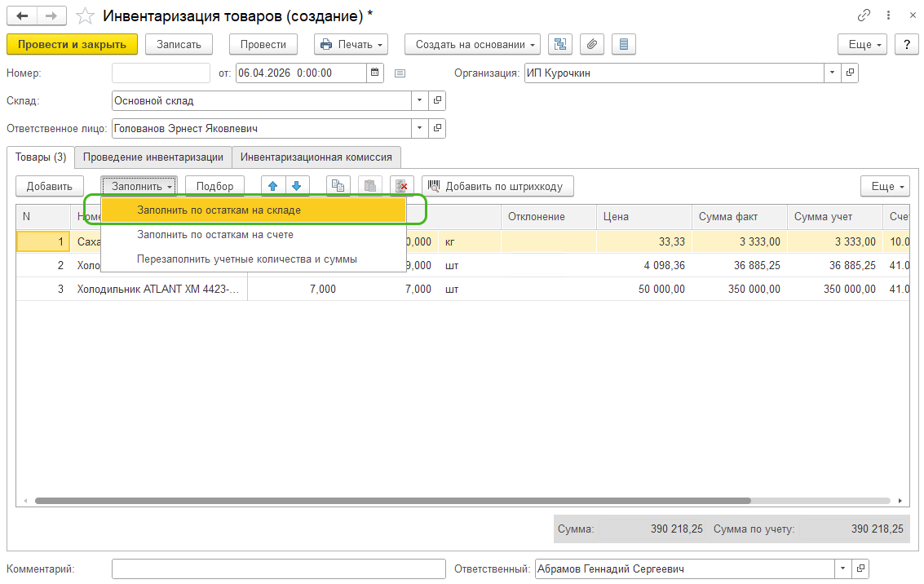The width and height of the screenshot is (924, 584).
Task: Move the row up with arrow
Action: [273, 186]
